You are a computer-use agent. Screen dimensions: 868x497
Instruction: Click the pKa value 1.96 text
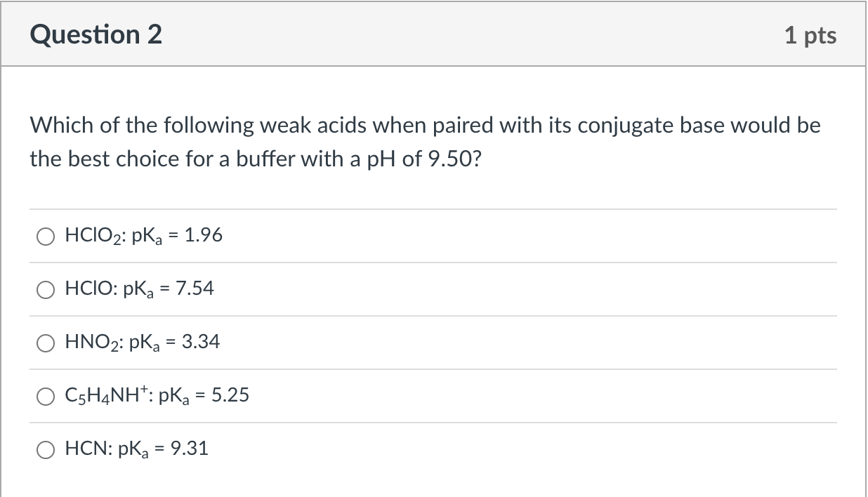tap(204, 236)
